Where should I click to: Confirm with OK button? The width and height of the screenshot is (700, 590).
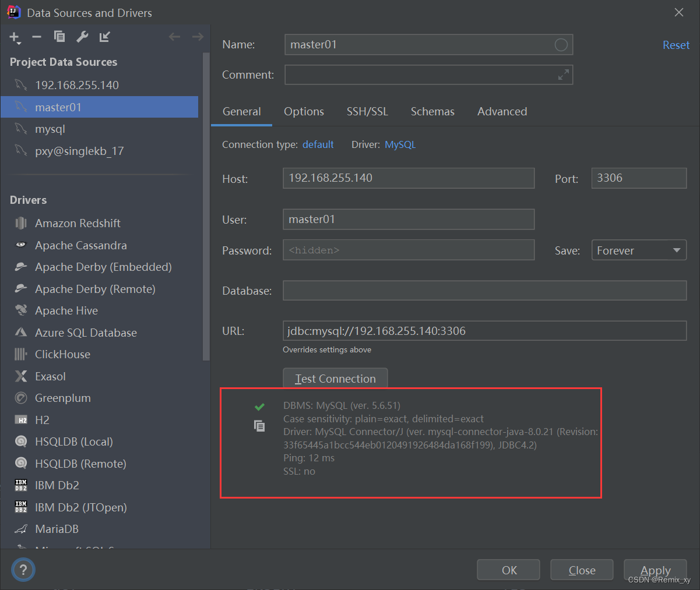click(x=509, y=570)
